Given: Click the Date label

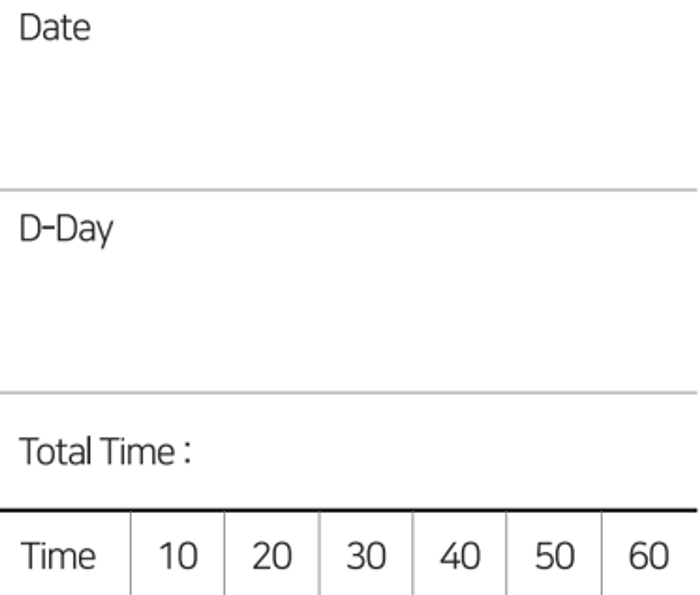Looking at the screenshot, I should (x=54, y=28).
